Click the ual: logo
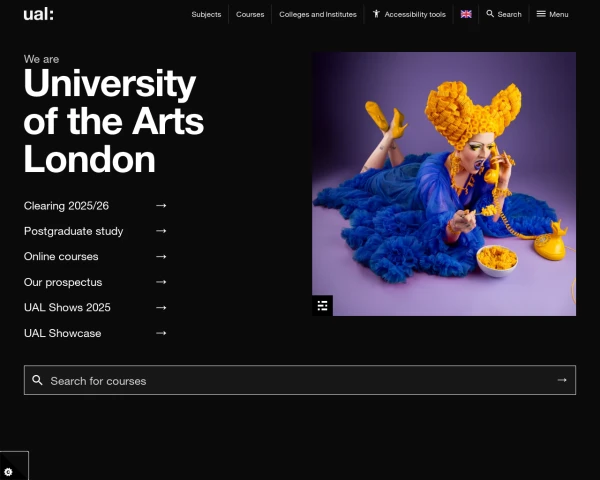Viewport: 600px width, 480px height. (x=38, y=14)
